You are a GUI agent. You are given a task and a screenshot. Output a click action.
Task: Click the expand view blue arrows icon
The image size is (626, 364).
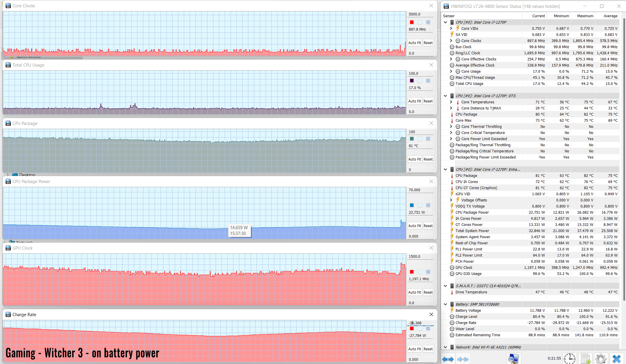point(448,359)
